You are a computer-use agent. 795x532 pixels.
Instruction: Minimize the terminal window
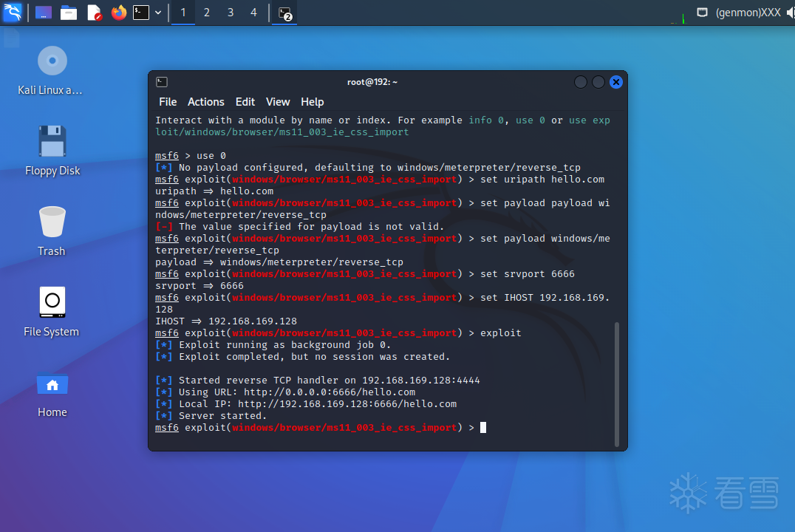pos(581,82)
